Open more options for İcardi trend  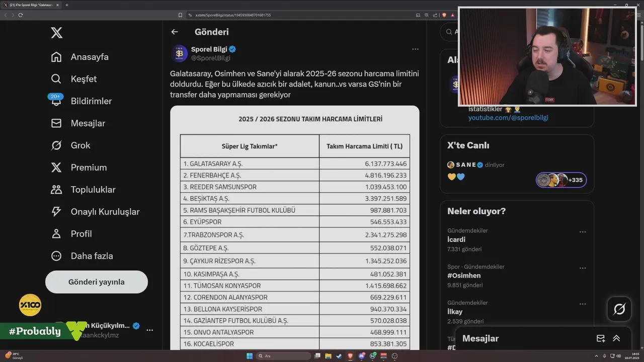[x=583, y=232]
